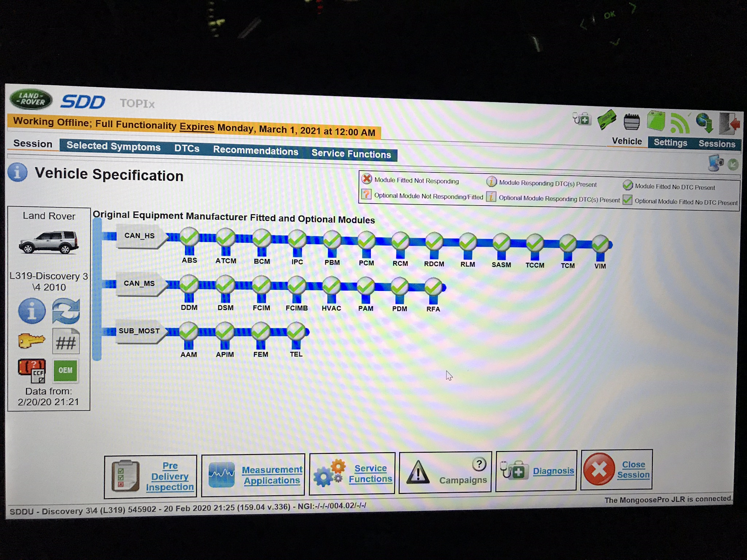The image size is (747, 560).
Task: Click the blue refresh arrows icon
Action: coord(66,311)
